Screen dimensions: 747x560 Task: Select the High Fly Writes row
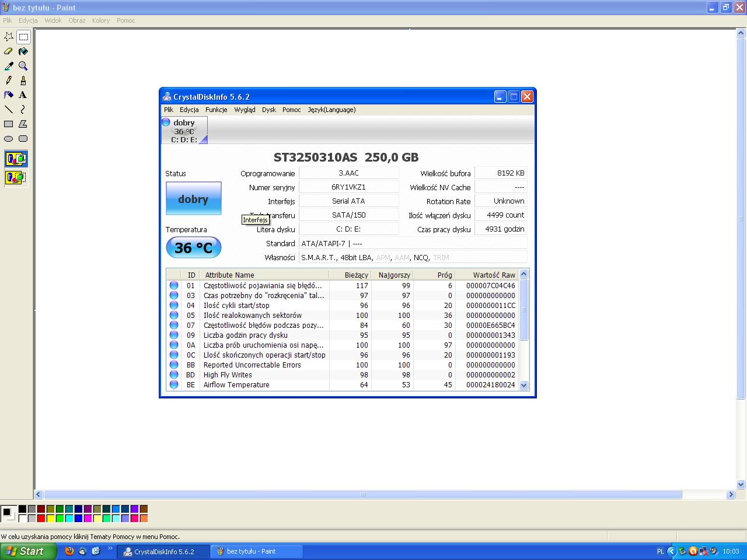(x=343, y=375)
